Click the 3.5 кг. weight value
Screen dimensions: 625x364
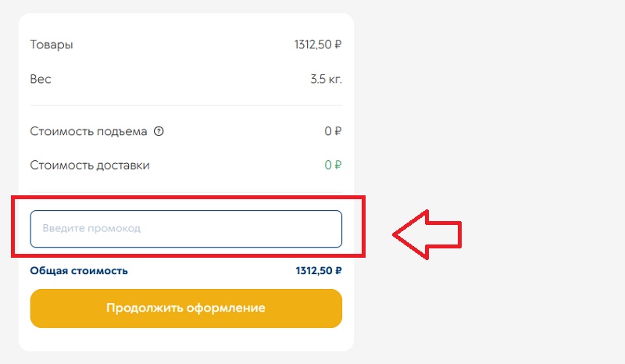[x=326, y=79]
